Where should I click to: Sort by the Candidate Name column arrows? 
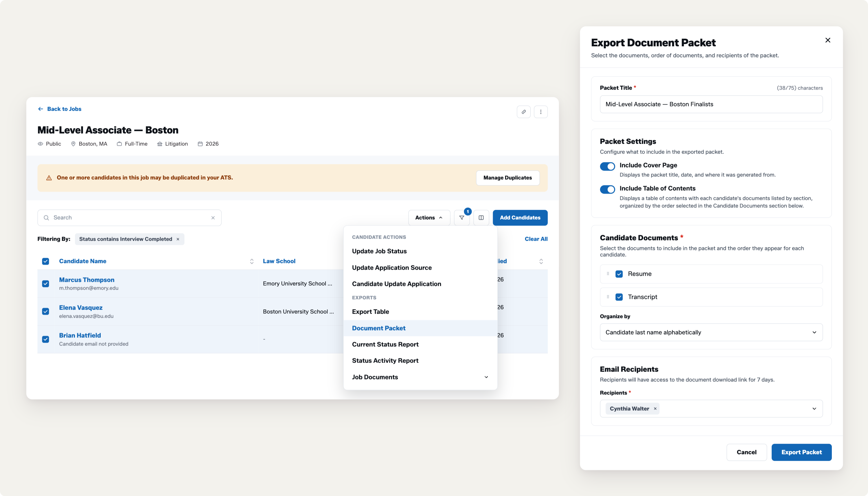[252, 261]
